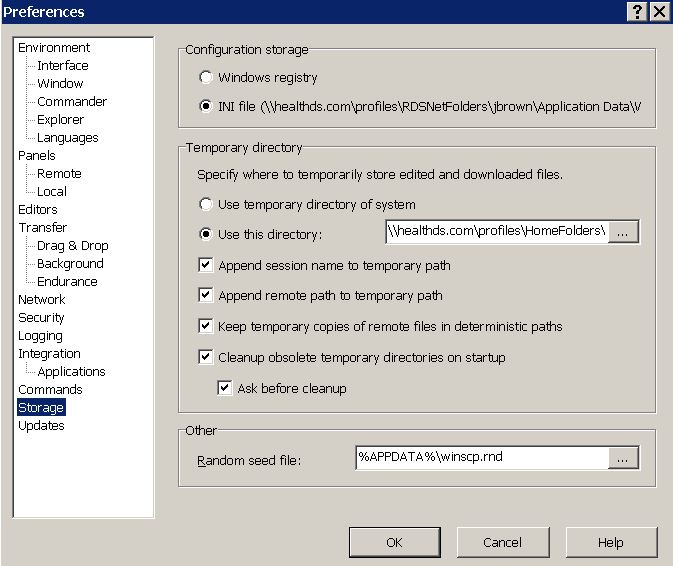Select Windows registry storage option

click(206, 77)
